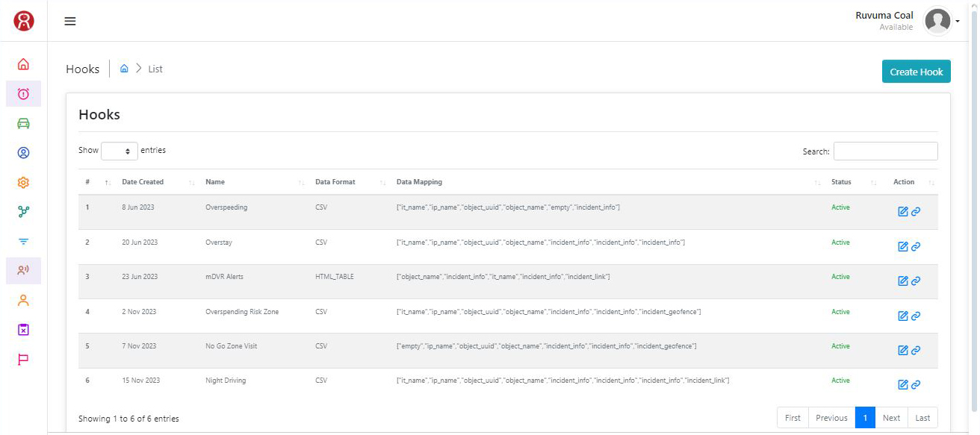Edit the Overspeeding hook

tap(902, 212)
